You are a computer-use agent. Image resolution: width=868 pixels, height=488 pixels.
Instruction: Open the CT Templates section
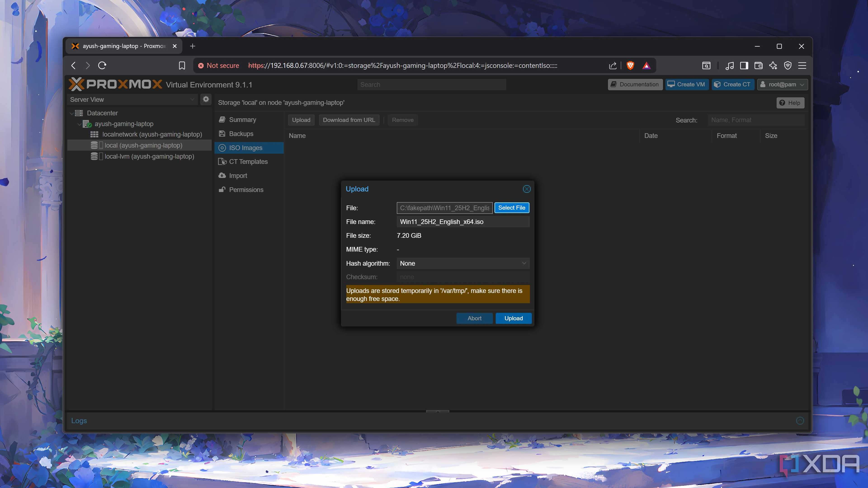pos(249,162)
